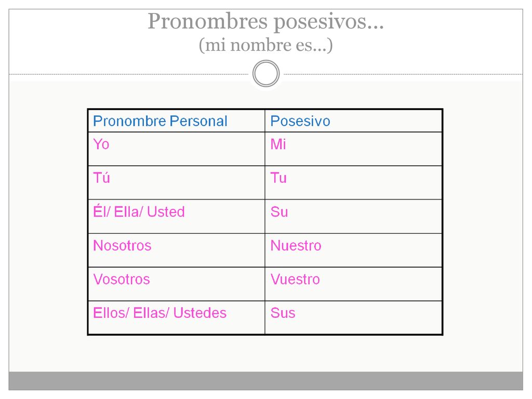Select the 'Pronombre Personal' header cell
Image resolution: width=532 pixels, height=399 pixels.
177,121
